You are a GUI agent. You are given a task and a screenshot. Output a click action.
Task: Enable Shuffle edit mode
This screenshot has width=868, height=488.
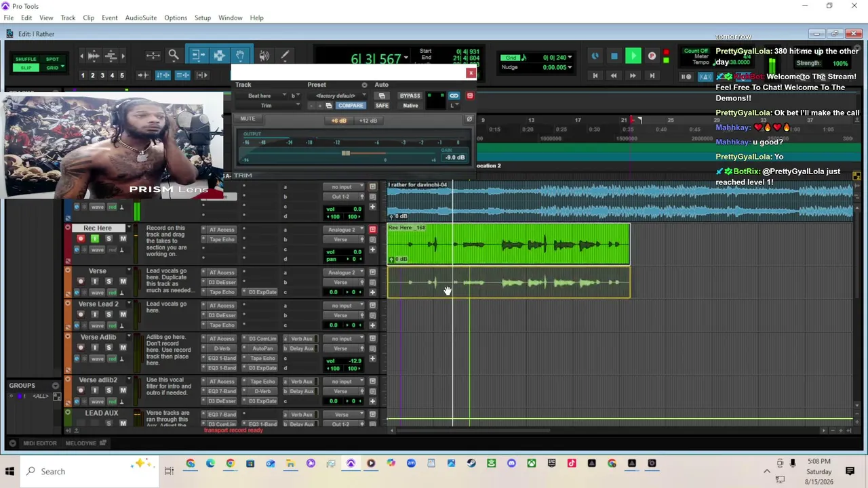(26, 59)
